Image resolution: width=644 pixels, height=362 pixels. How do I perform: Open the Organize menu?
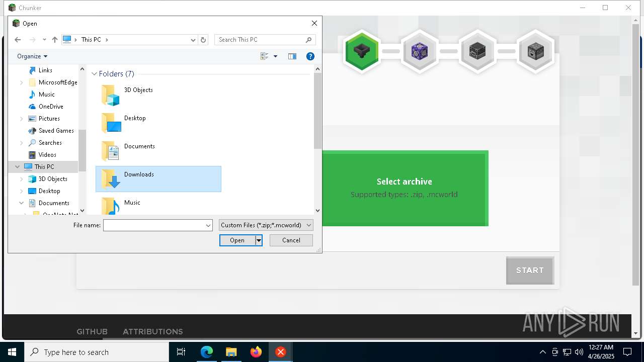tap(32, 56)
